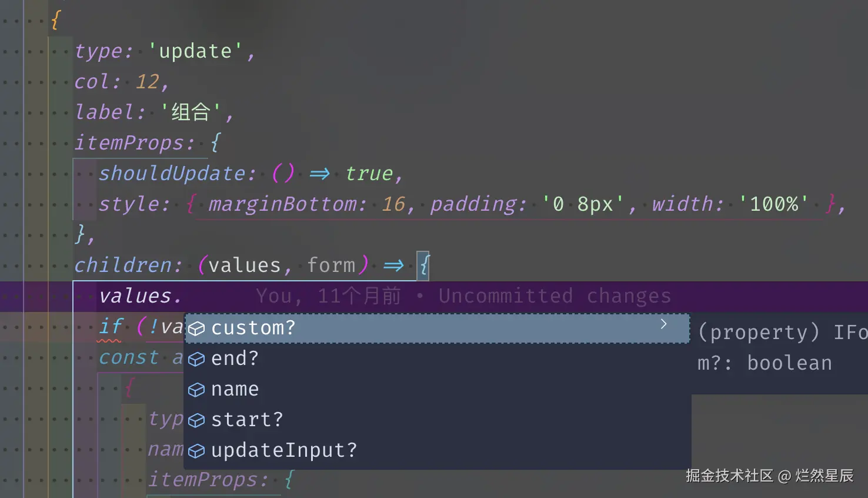Place cursor on 'update' string value
Viewport: 868px width, 498px height.
(195, 51)
